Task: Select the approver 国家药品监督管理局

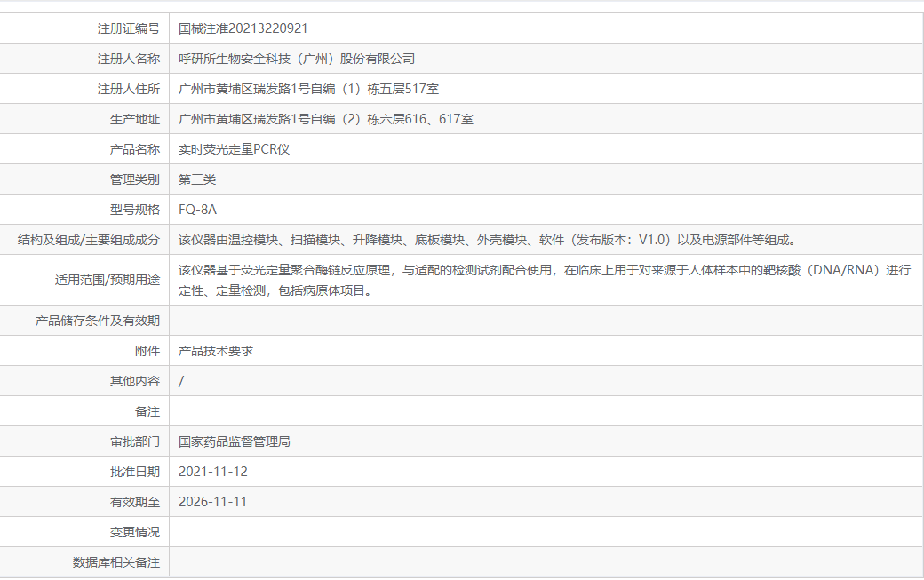Action: coord(235,441)
